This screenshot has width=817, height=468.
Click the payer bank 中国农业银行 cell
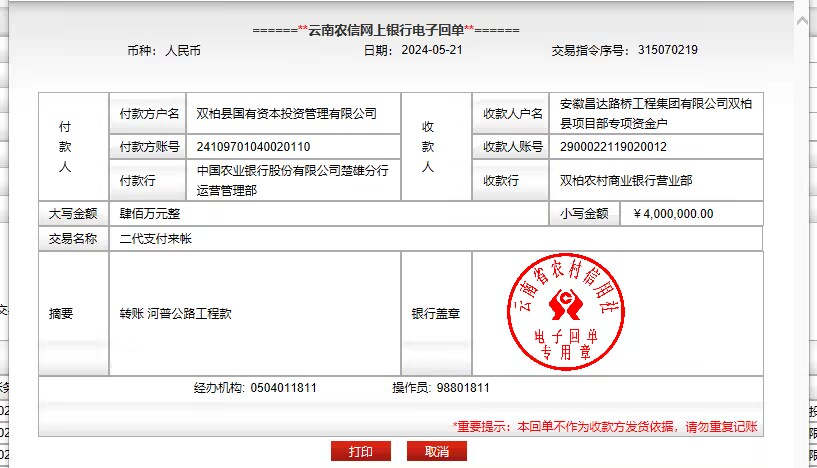coord(292,180)
